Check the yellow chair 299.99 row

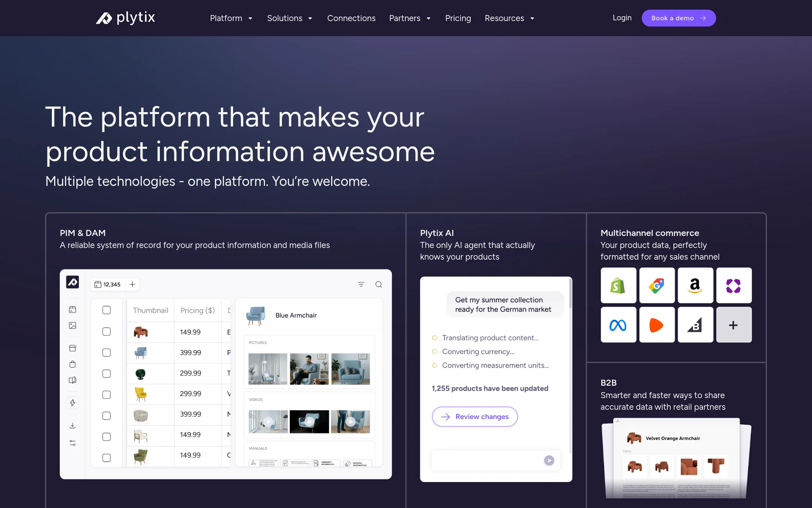click(x=106, y=395)
